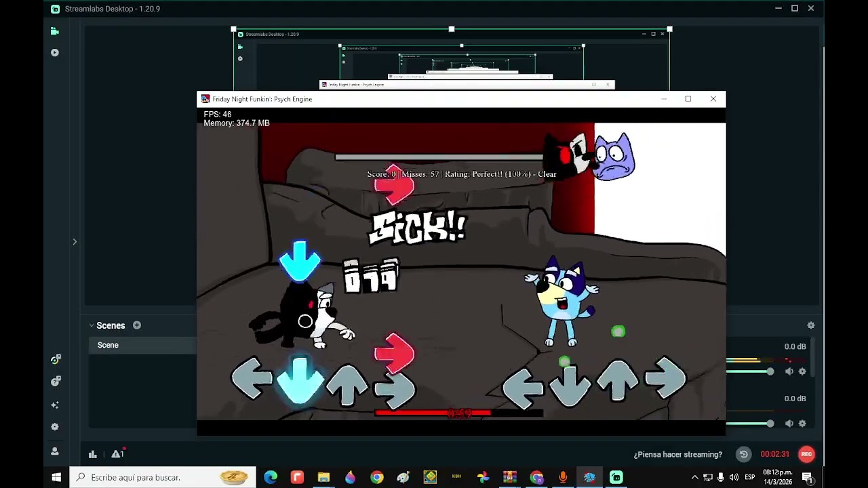868x488 pixels.
Task: Open Streamlabs settings gear in sidebar
Action: coord(55,427)
